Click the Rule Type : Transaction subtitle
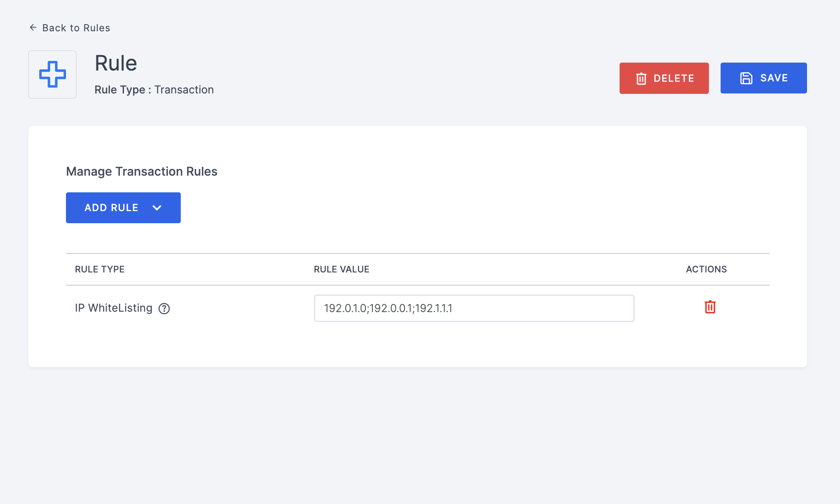The width and height of the screenshot is (840, 504). [154, 90]
